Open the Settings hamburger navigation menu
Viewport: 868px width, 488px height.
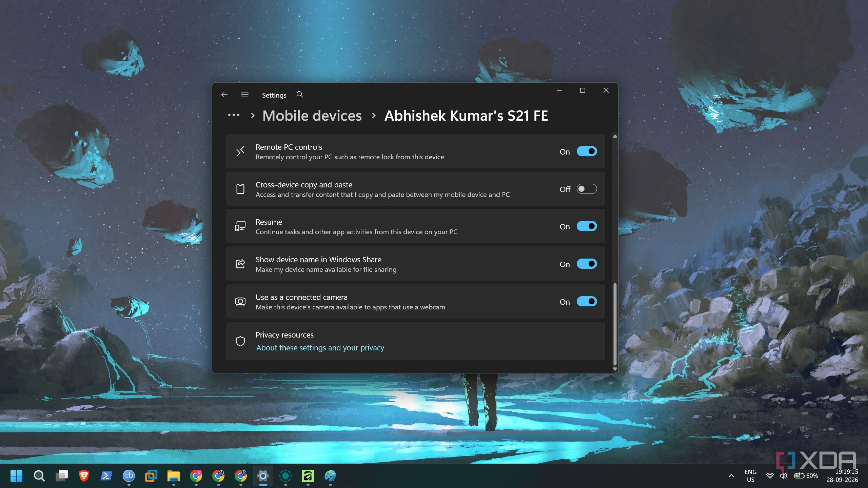[x=244, y=95]
